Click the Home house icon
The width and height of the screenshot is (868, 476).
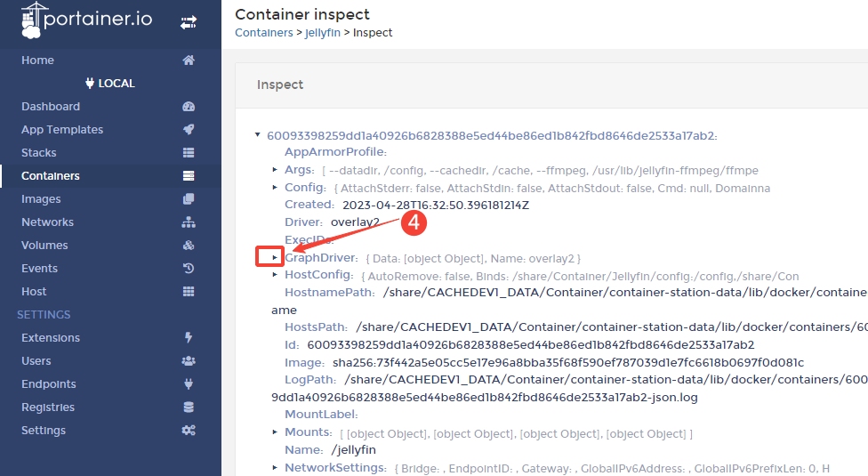pos(189,61)
